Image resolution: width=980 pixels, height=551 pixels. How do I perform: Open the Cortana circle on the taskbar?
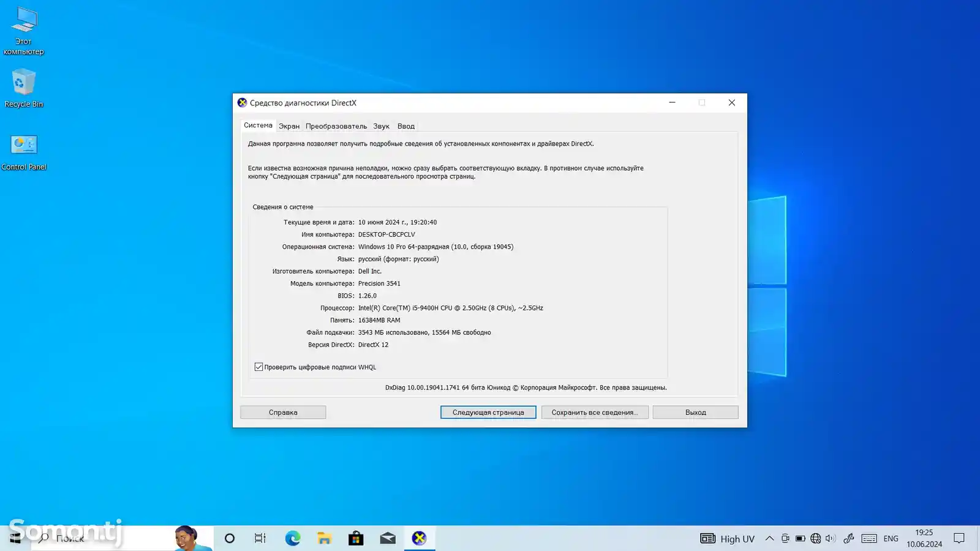(x=230, y=538)
